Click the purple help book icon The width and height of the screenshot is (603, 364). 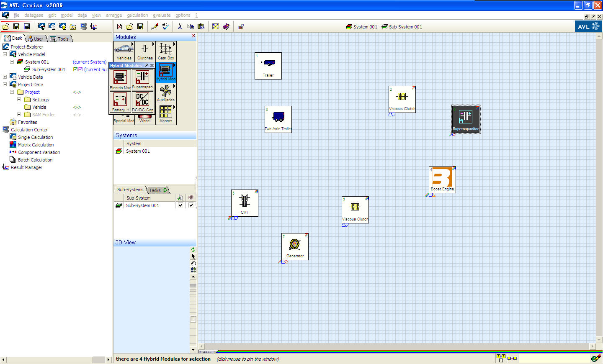[x=226, y=26]
